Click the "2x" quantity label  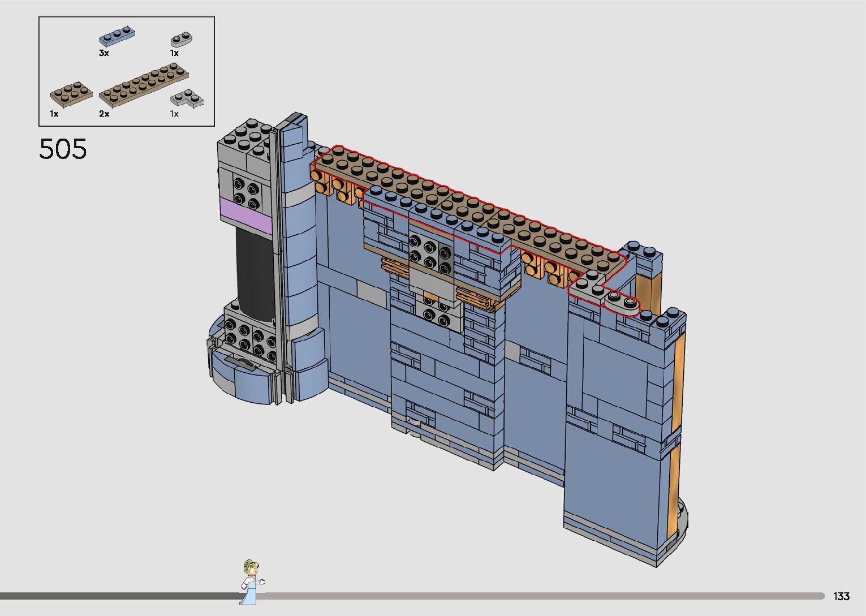[104, 114]
